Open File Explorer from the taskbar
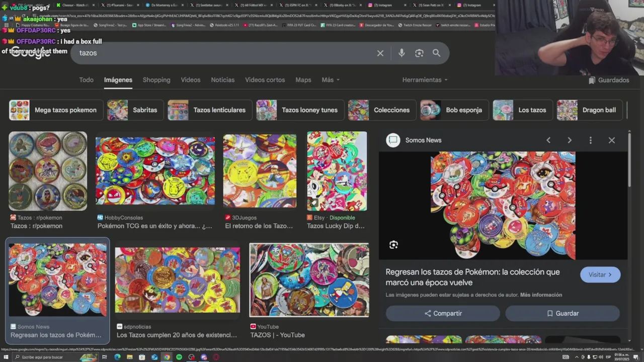 tap(130, 357)
